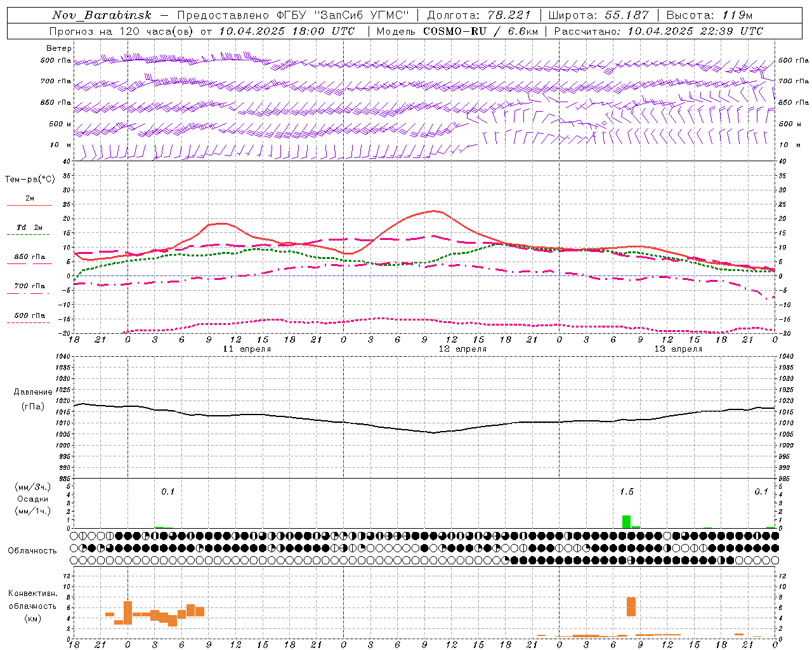Image resolution: width=812 pixels, height=650 pixels.
Task: Click the Тем-ра(°C) panel label
Action: (30, 180)
